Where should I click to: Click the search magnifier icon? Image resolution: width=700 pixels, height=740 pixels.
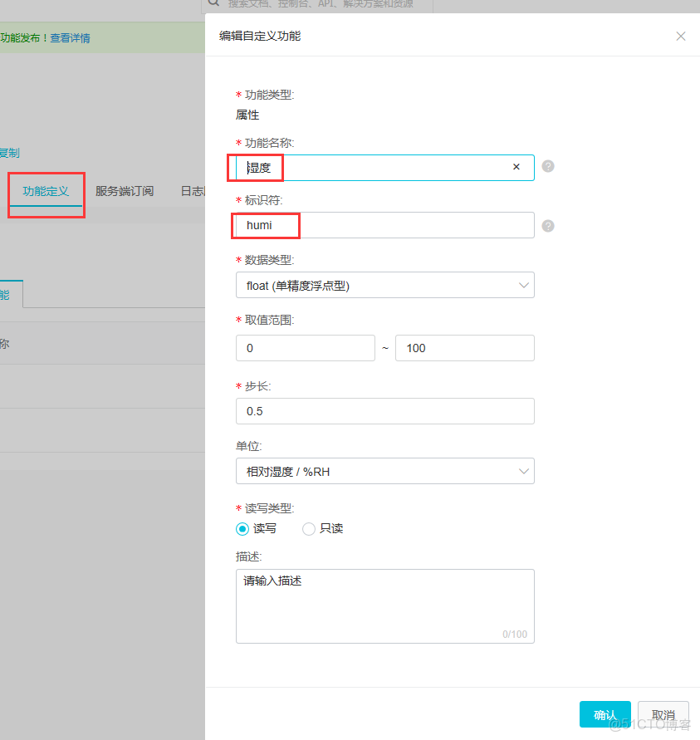(214, 3)
